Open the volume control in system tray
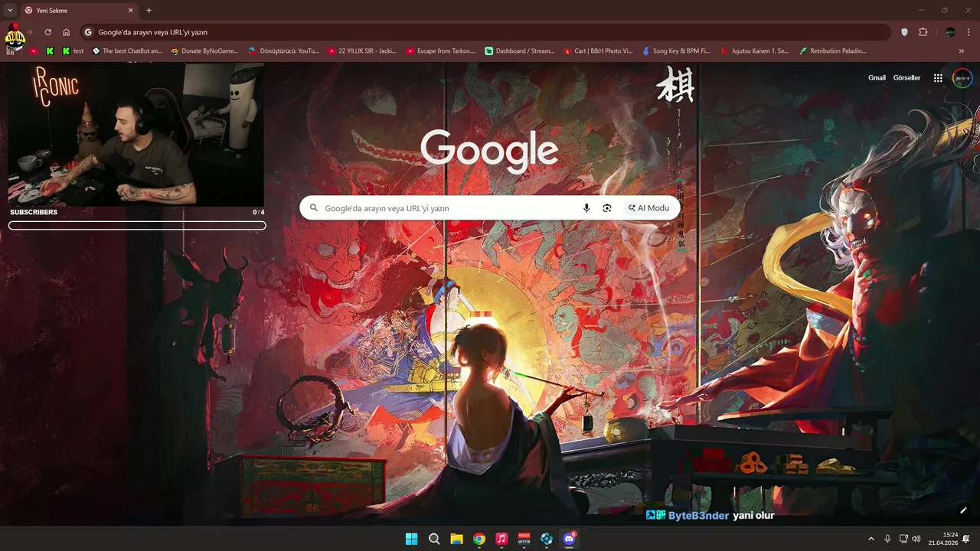This screenshot has height=551, width=980. [916, 539]
